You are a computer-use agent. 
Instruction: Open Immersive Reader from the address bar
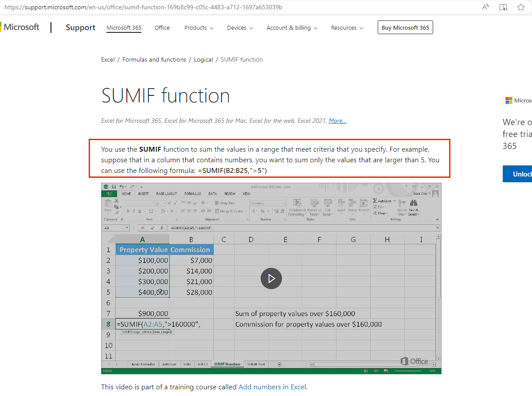503,7
